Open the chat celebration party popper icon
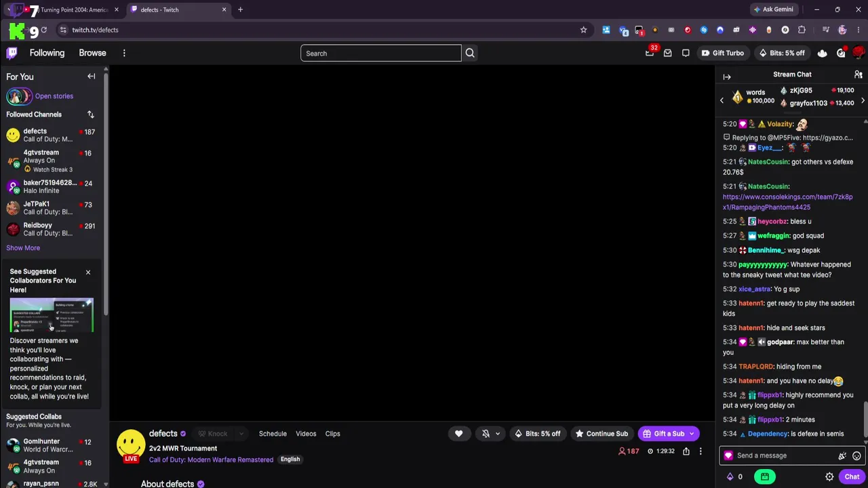The height and width of the screenshot is (488, 868). [842, 456]
